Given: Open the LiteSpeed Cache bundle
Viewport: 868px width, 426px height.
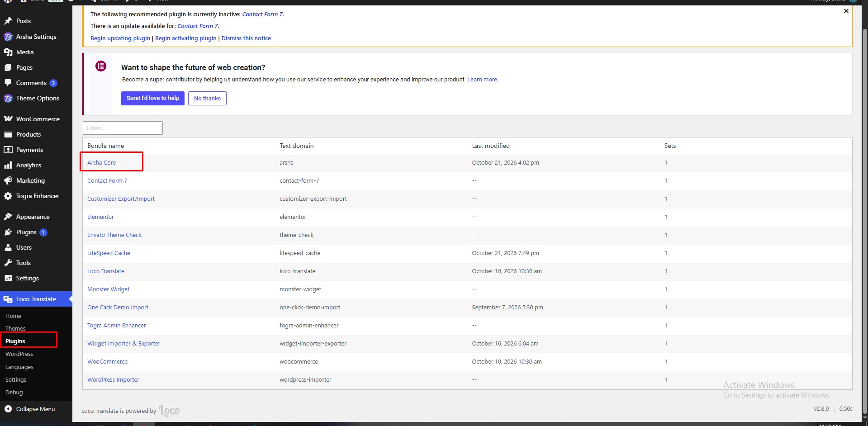Looking at the screenshot, I should tap(109, 253).
